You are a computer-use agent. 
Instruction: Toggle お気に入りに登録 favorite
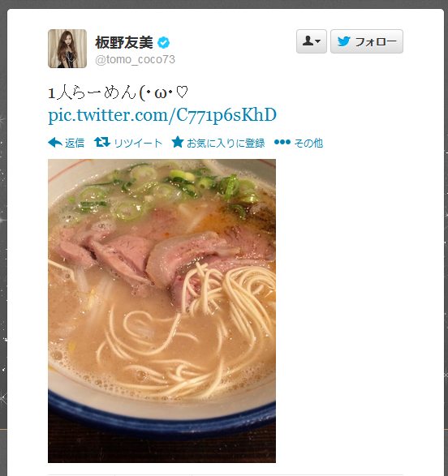pos(226,143)
